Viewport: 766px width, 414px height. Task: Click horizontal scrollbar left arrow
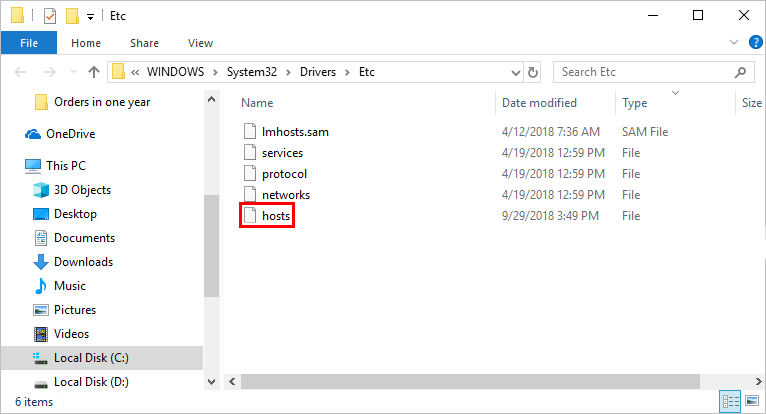point(233,381)
